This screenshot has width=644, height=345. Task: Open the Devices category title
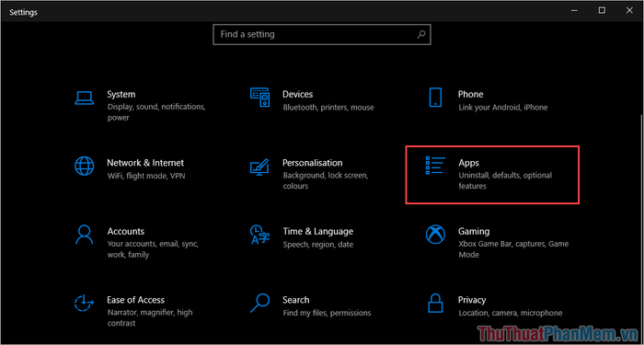pyautogui.click(x=297, y=95)
